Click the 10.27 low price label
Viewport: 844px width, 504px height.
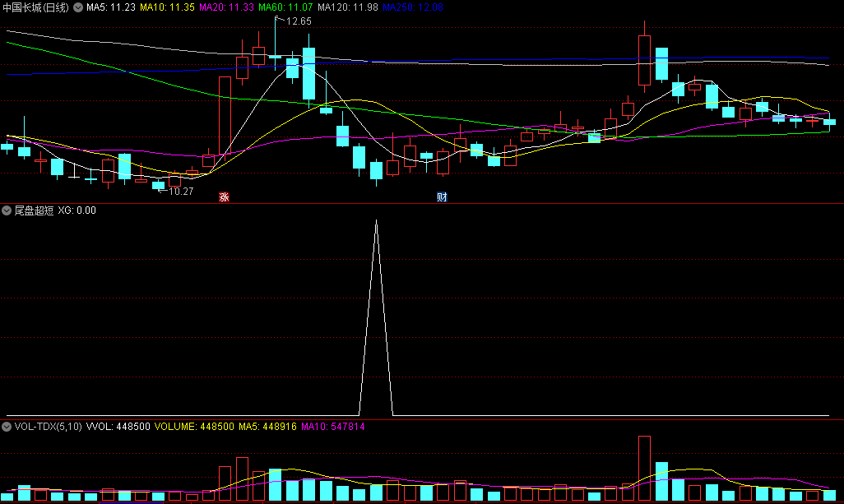pyautogui.click(x=181, y=192)
